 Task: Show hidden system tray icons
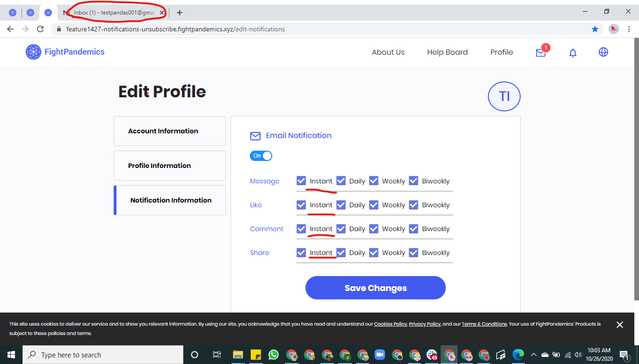coord(533,355)
